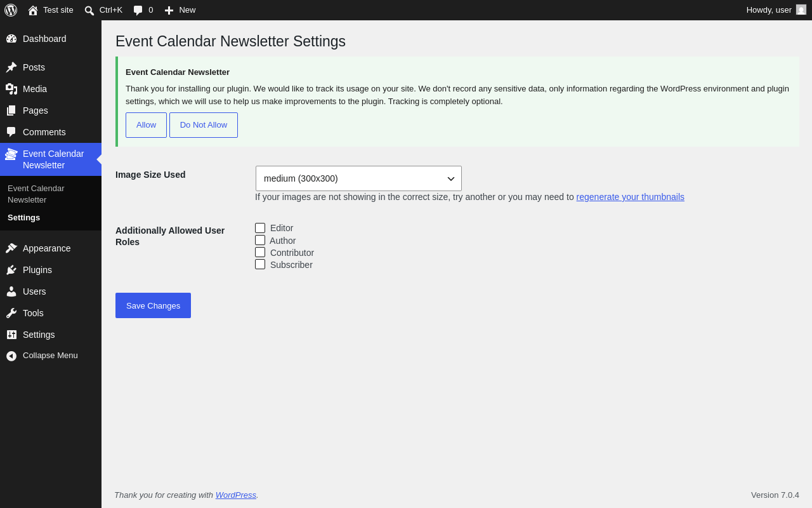This screenshot has height=508, width=812.
Task: Click the pending comments count 0
Action: point(151,10)
